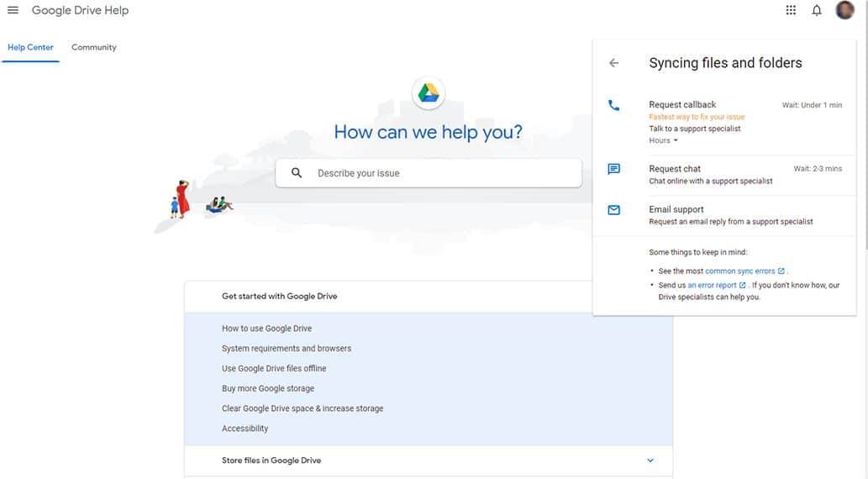Image resolution: width=868 pixels, height=479 pixels.
Task: Click the Wait: 2-3 mins text
Action: point(818,169)
